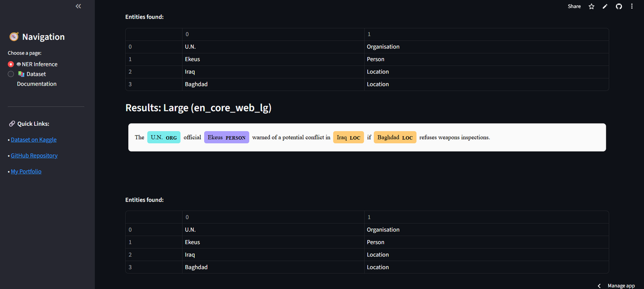Click the Choose a page label
The image size is (644, 289).
point(25,53)
